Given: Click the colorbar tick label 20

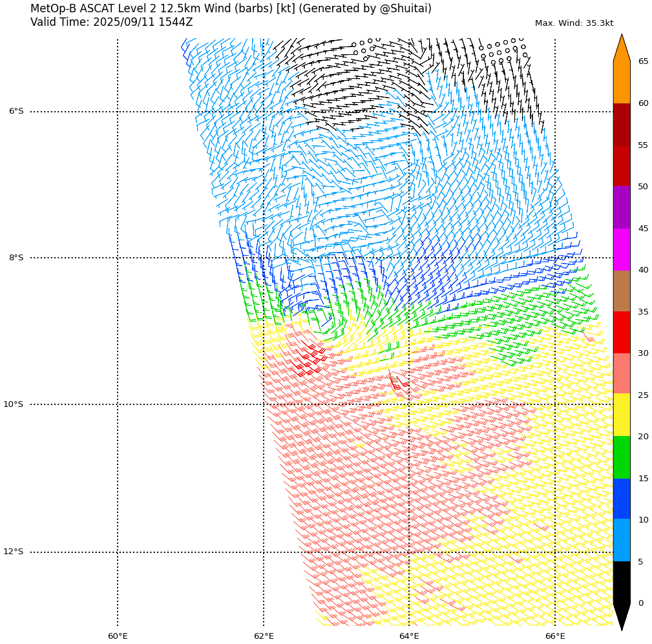Looking at the screenshot, I should [643, 436].
